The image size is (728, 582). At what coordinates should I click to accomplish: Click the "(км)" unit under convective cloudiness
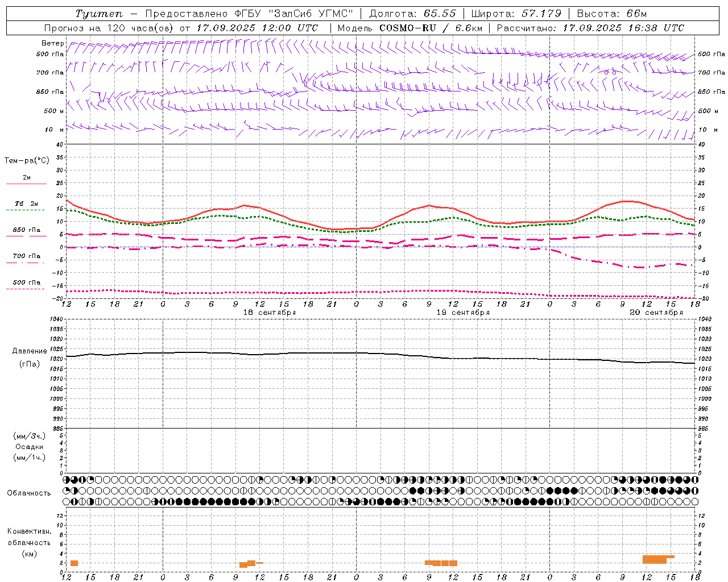click(30, 553)
